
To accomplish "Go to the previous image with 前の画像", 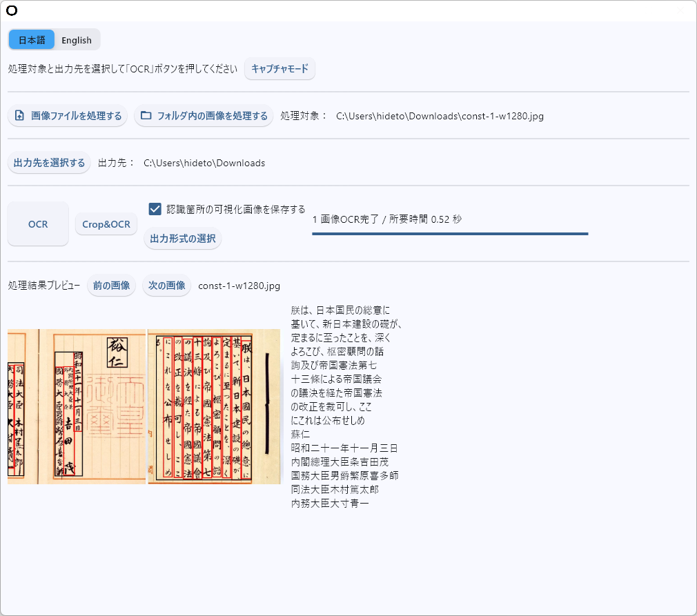I will click(111, 285).
